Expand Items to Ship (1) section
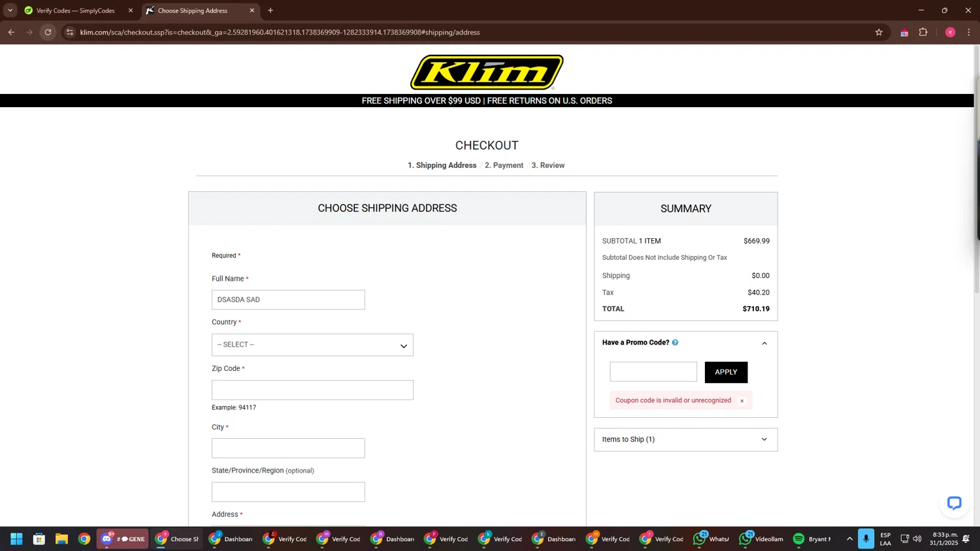 685,439
